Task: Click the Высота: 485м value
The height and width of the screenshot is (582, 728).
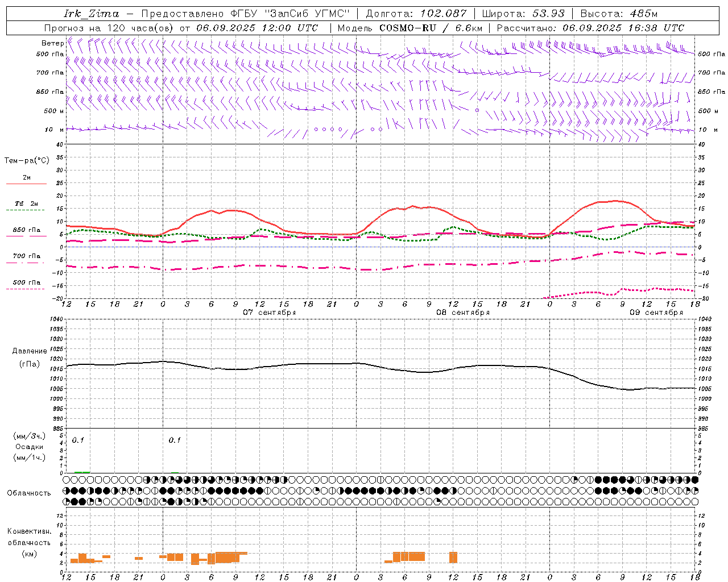Action: [619, 14]
